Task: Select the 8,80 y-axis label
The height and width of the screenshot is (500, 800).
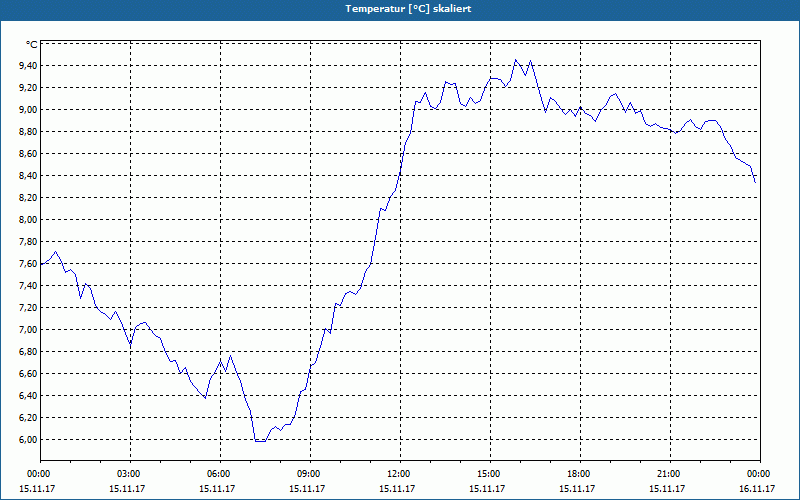Action: tap(28, 132)
